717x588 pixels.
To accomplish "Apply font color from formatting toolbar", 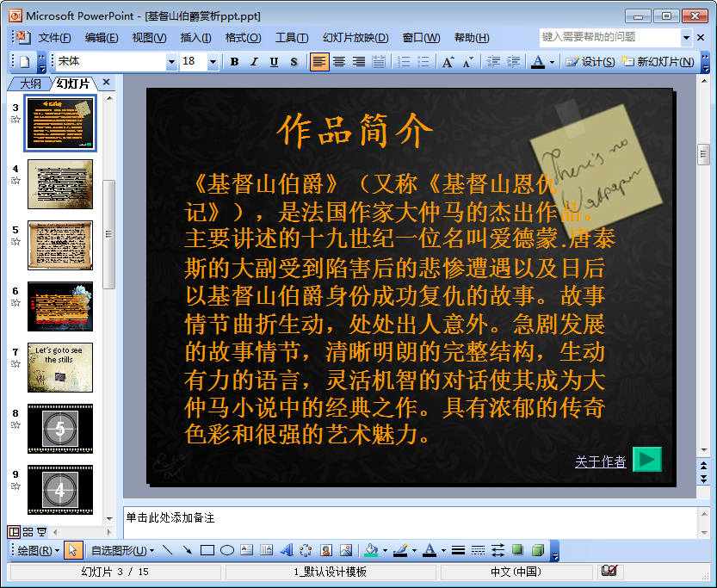I will [x=538, y=62].
